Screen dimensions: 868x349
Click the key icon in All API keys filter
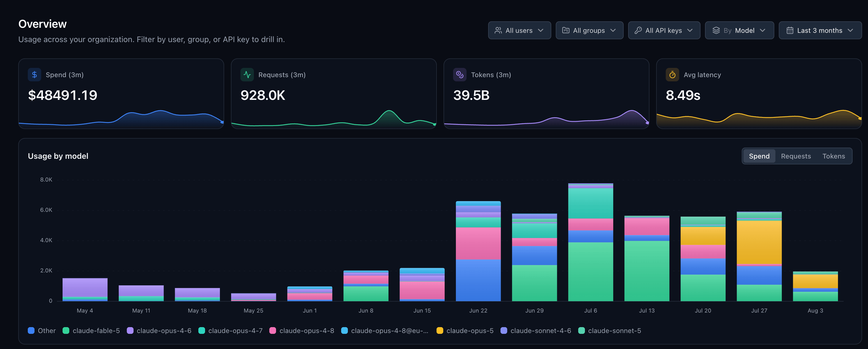[x=638, y=30]
